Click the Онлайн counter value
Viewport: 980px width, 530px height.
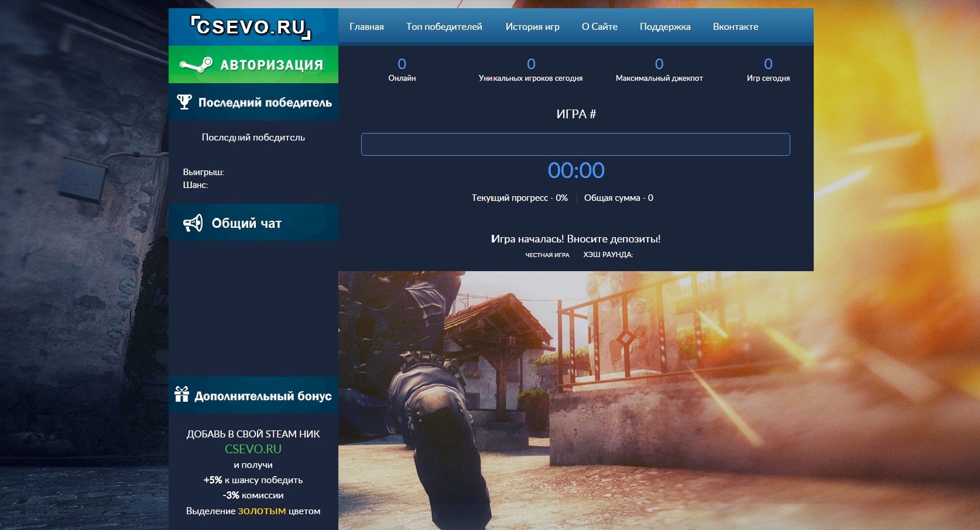[x=402, y=64]
